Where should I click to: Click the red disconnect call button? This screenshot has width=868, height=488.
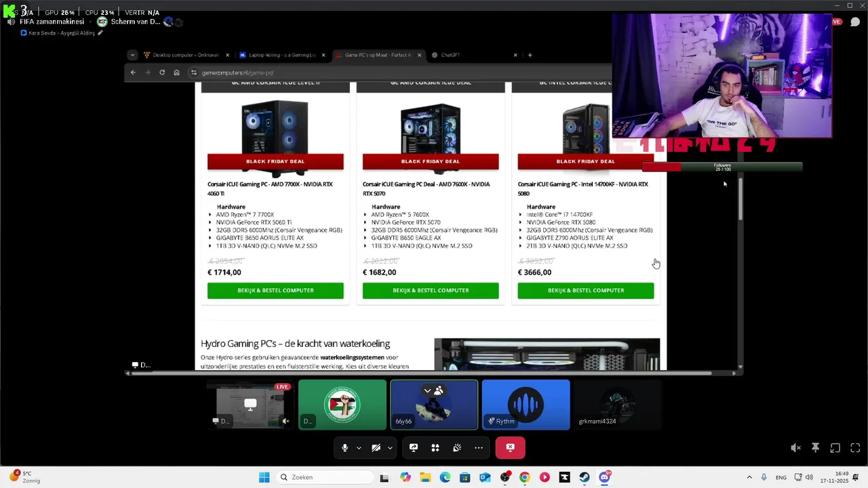tap(510, 447)
